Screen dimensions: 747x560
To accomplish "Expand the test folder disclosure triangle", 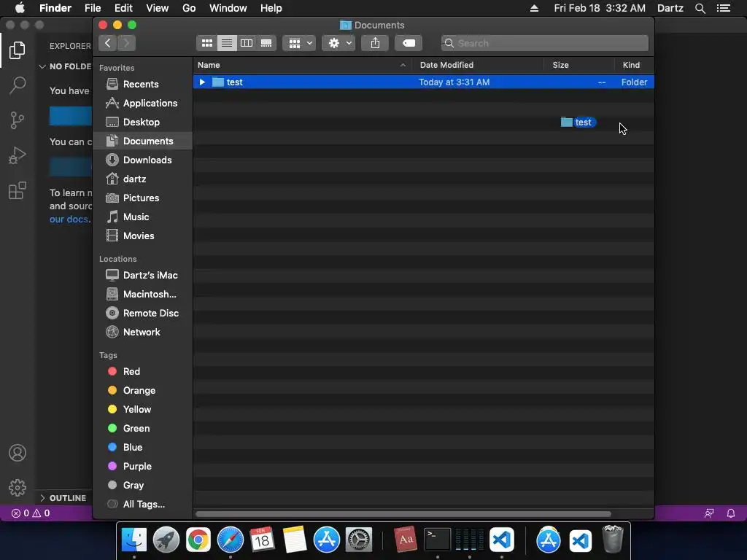I will tap(202, 82).
